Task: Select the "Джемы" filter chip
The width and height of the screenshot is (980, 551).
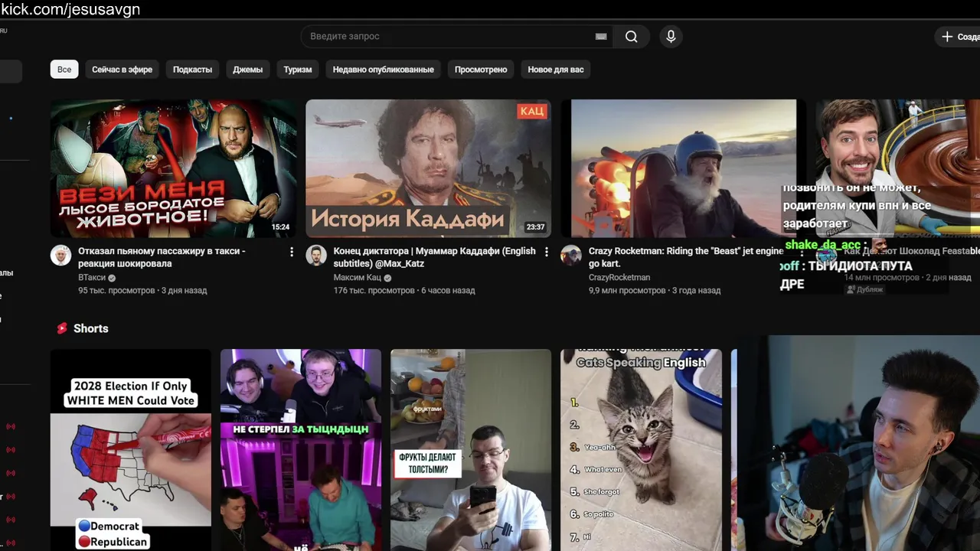Action: (247, 70)
